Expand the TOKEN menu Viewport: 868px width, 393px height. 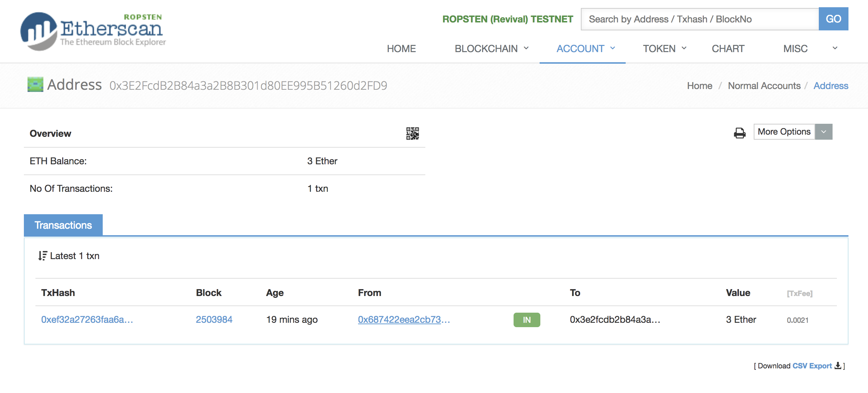coord(665,48)
